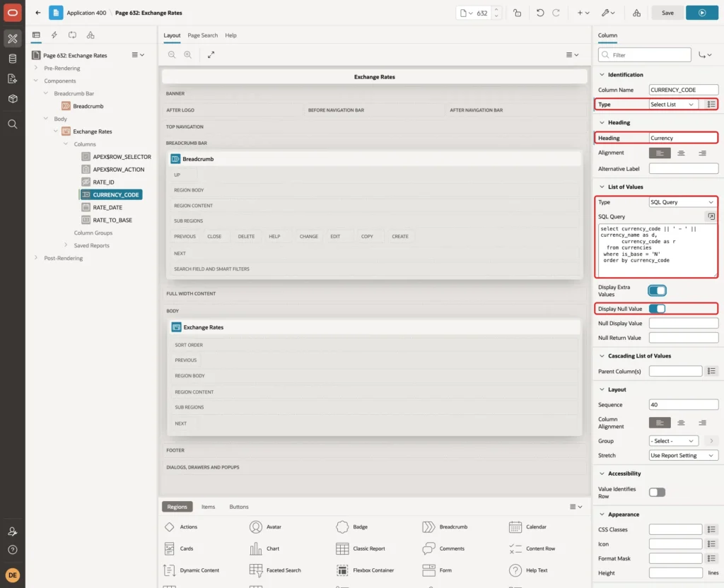This screenshot has height=588, width=724.
Task: Expand the layout pane to full size
Action: tap(211, 55)
